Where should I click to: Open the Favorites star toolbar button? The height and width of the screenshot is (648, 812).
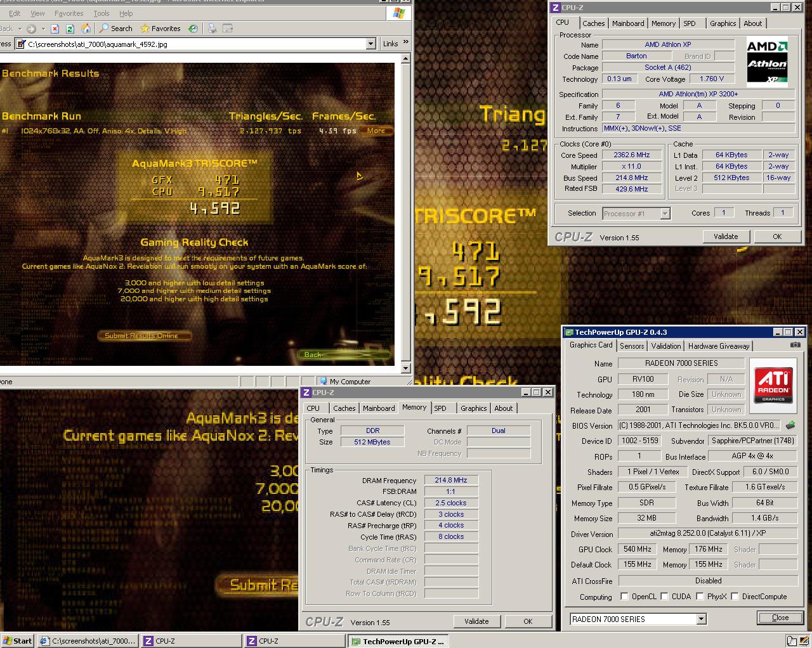point(160,29)
